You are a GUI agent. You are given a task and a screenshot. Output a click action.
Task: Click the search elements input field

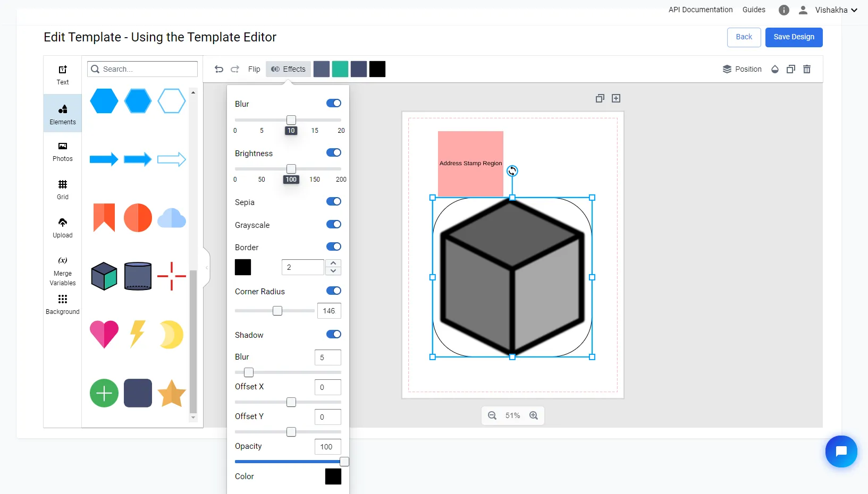pos(142,69)
